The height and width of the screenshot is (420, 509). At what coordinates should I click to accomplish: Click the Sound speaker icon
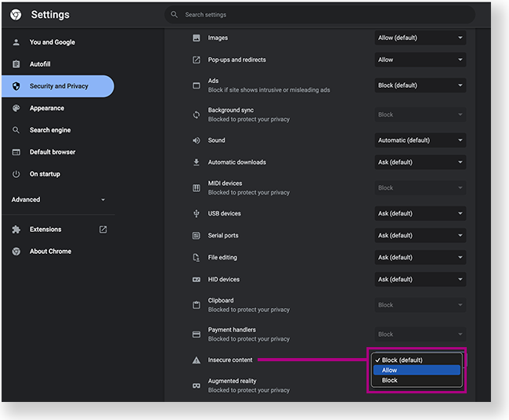point(197,140)
